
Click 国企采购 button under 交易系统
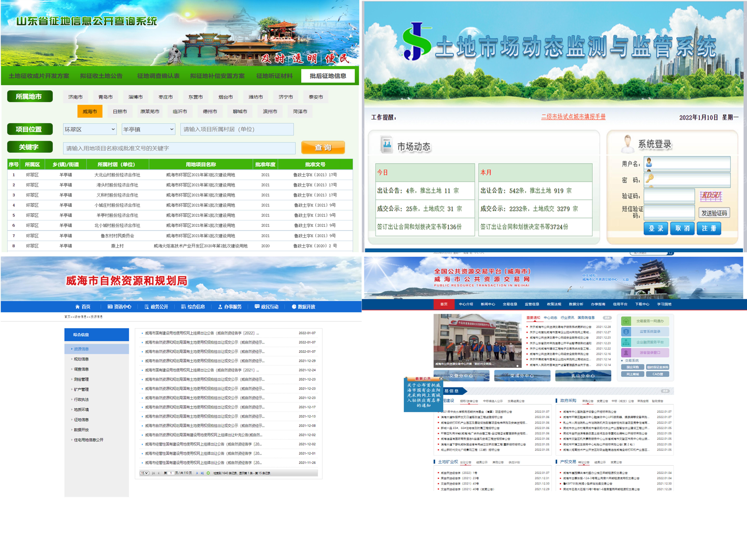pyautogui.click(x=633, y=367)
